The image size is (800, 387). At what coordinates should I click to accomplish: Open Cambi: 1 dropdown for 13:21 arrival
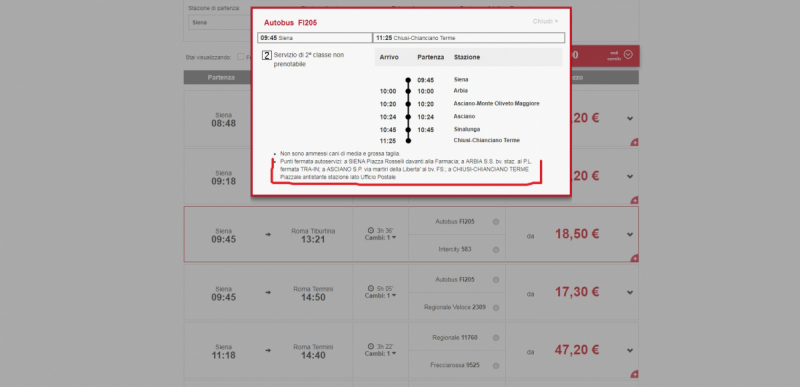click(381, 238)
